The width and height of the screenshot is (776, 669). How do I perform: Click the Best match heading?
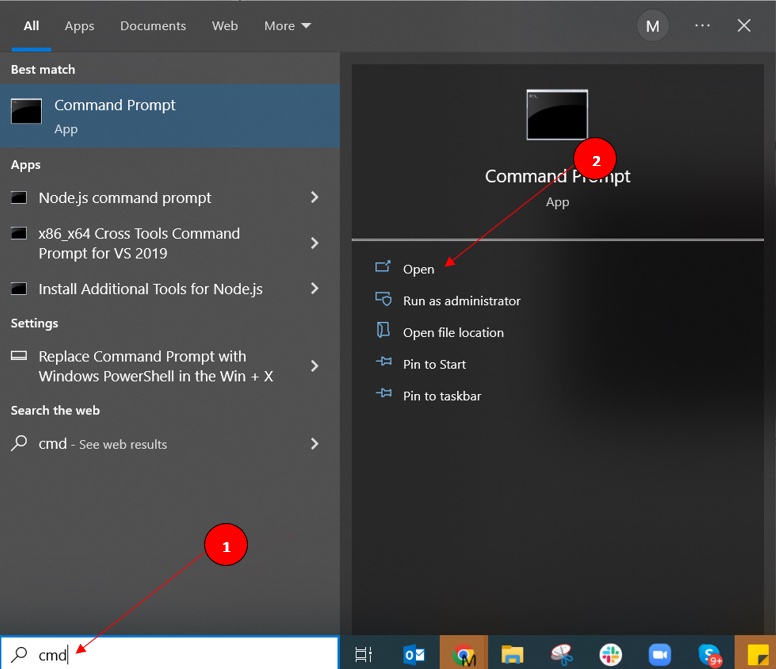point(43,69)
